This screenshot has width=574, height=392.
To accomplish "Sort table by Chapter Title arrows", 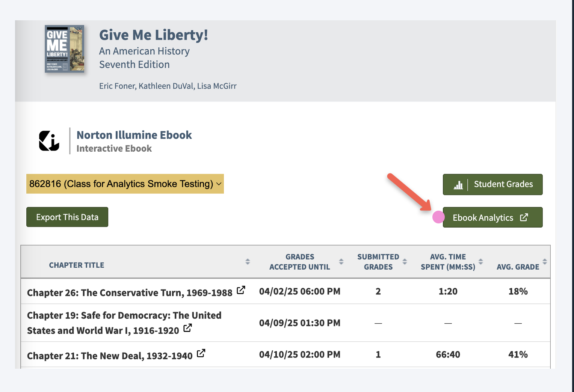I will (x=248, y=261).
